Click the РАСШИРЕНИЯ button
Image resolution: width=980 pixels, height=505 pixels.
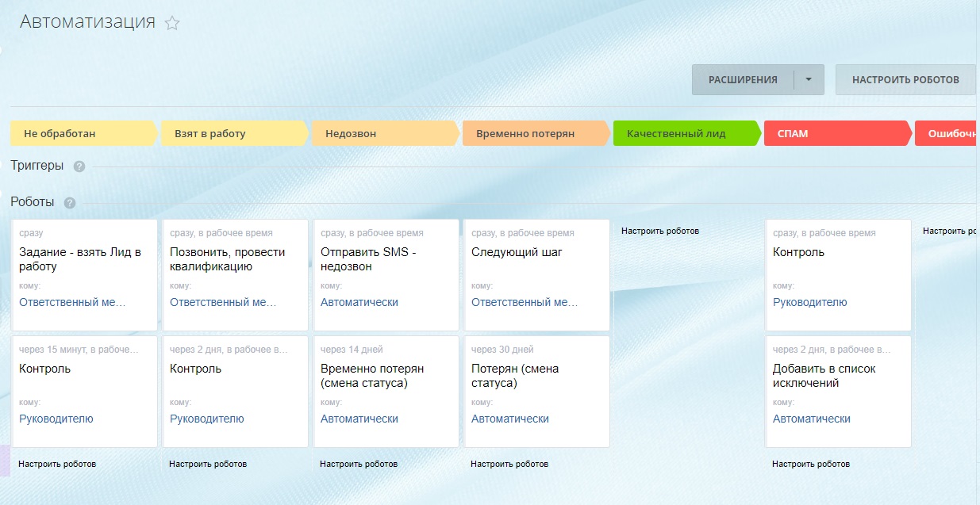pyautogui.click(x=743, y=79)
